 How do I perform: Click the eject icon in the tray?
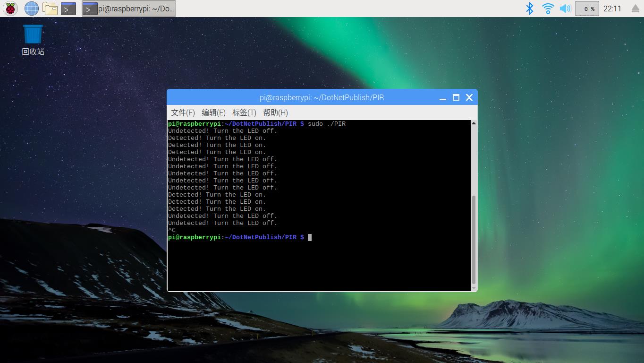coord(635,9)
